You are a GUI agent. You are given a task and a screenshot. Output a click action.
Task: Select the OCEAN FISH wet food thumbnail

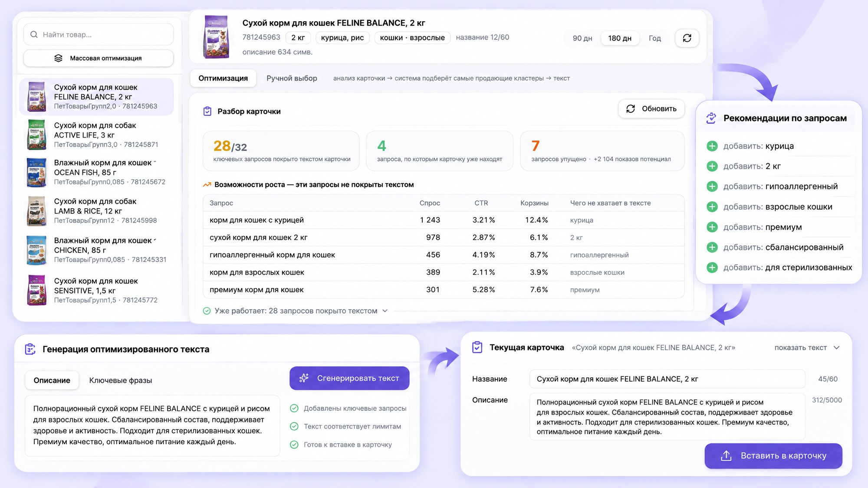[37, 173]
